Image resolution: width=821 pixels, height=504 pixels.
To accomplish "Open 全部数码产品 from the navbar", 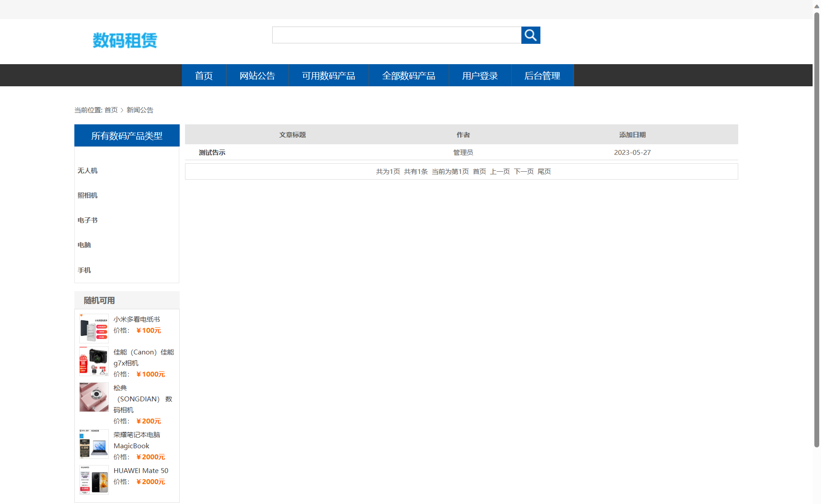I will point(409,75).
